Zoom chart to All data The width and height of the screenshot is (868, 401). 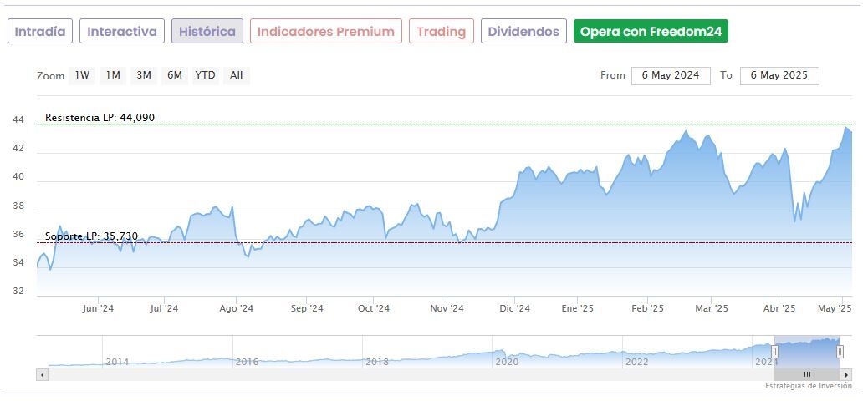237,75
